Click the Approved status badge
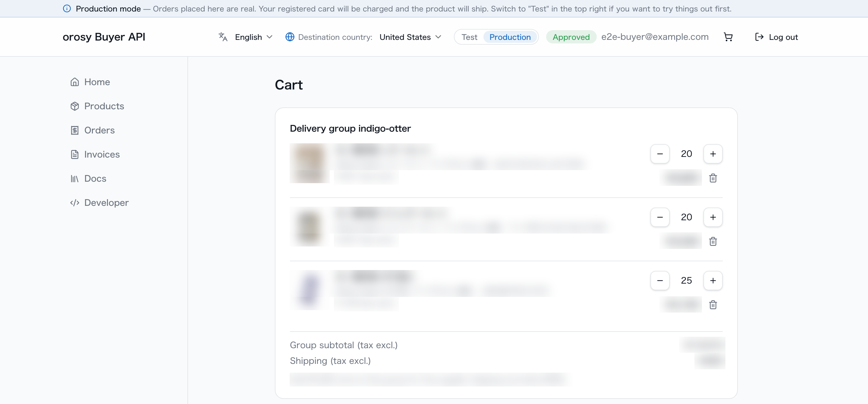Viewport: 868px width, 404px height. 571,37
